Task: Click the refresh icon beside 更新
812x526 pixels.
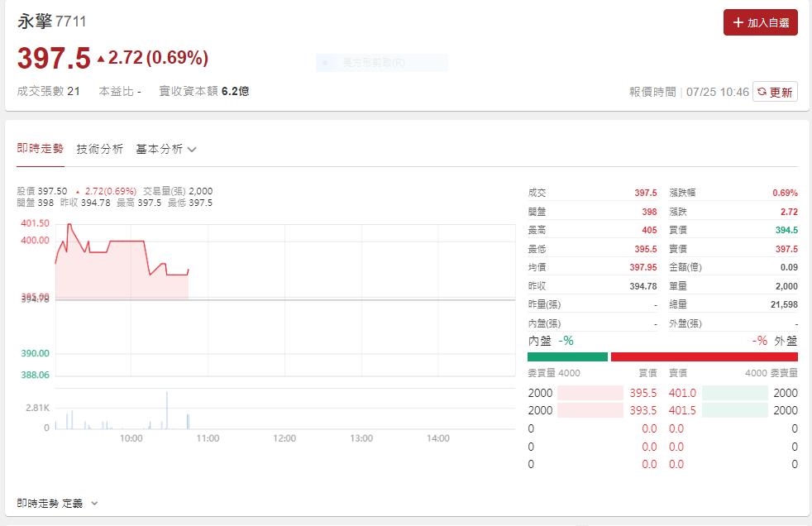Action: (x=762, y=93)
